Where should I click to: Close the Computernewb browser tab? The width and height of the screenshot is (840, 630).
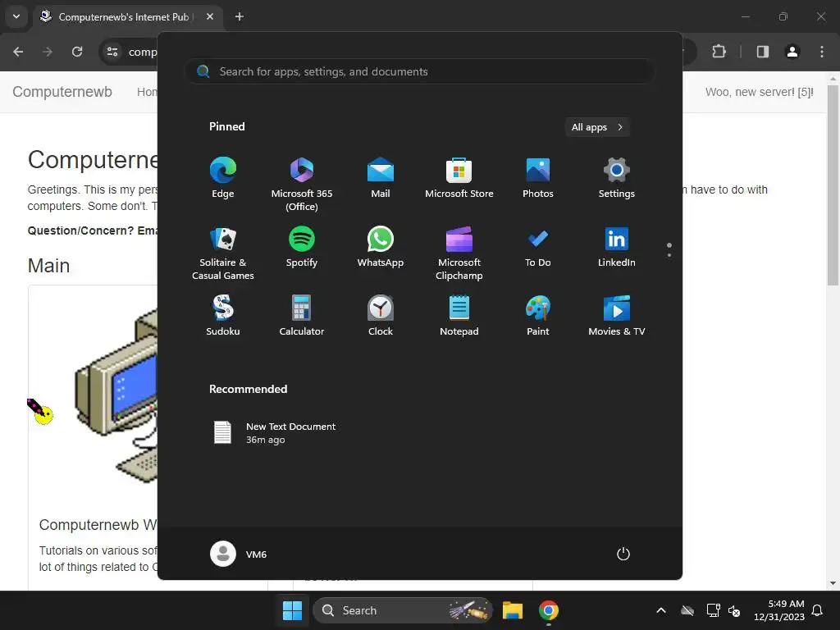tap(210, 16)
